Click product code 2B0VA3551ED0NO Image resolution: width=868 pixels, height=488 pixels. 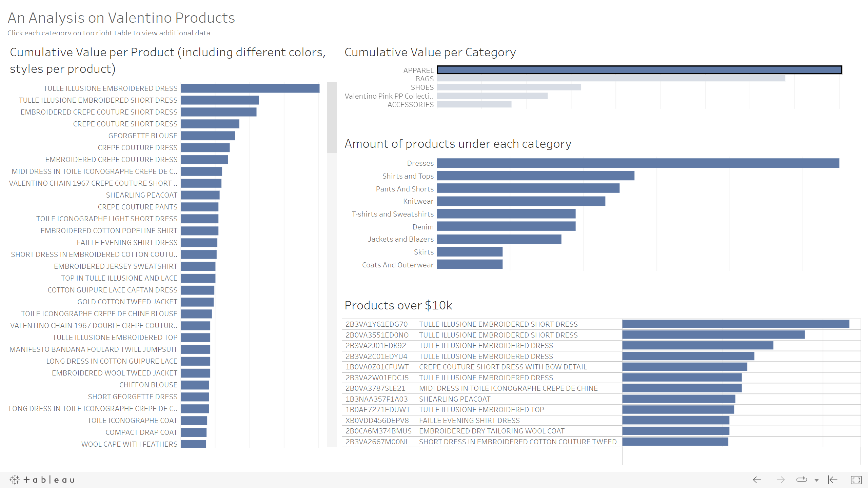377,335
